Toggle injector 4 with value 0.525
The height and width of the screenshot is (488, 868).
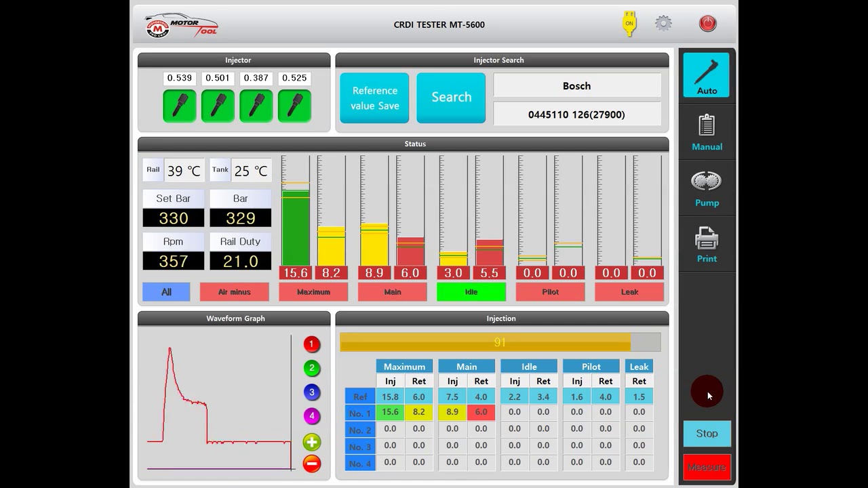pyautogui.click(x=294, y=106)
